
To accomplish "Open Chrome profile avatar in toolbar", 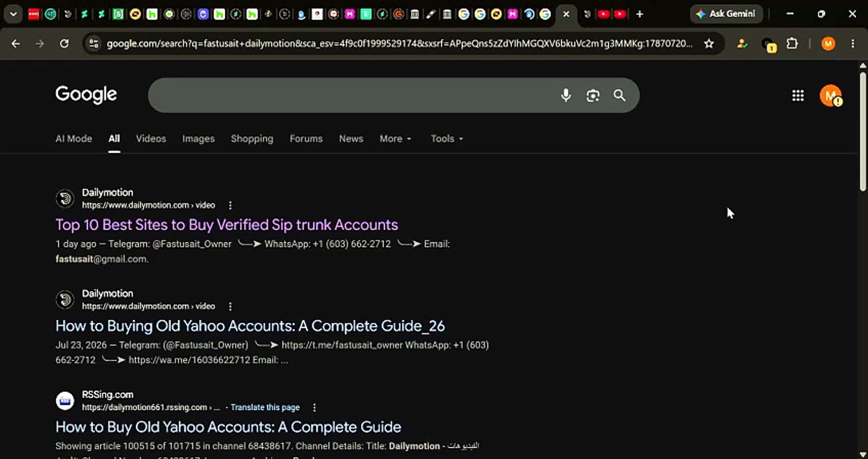I will [828, 43].
